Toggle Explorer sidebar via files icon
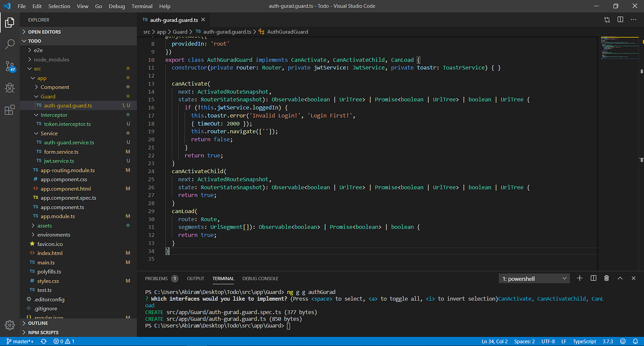The image size is (644, 346). (10, 22)
